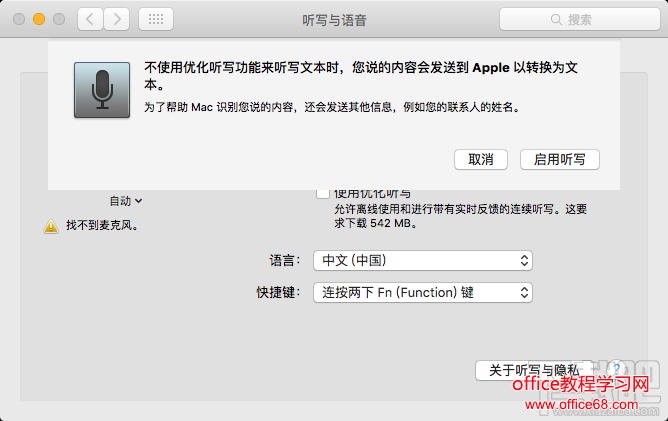Open the 快捷键 dropdown with Fn option
668x421 pixels.
423,292
